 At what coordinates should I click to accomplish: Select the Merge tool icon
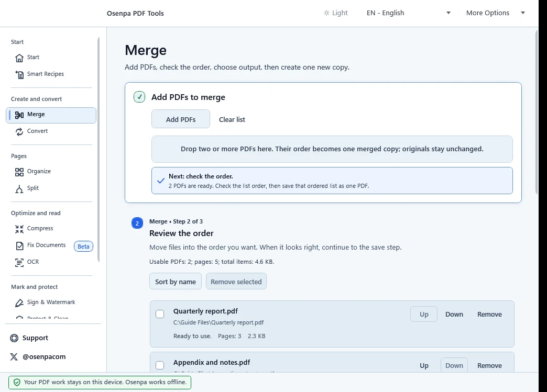[19, 115]
